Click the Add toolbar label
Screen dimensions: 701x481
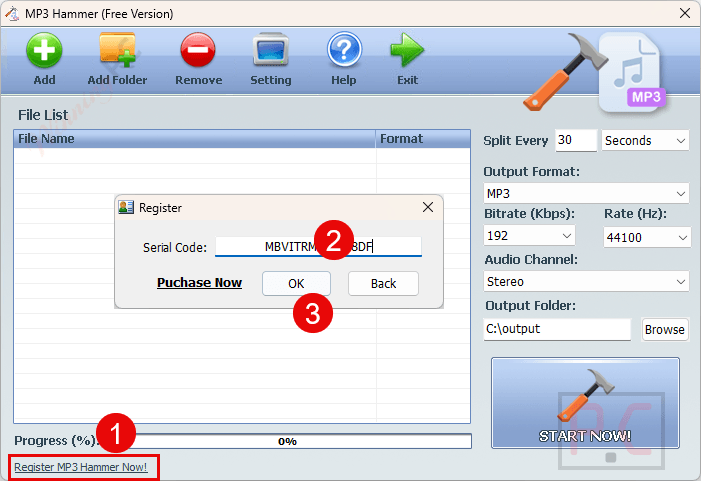click(44, 80)
